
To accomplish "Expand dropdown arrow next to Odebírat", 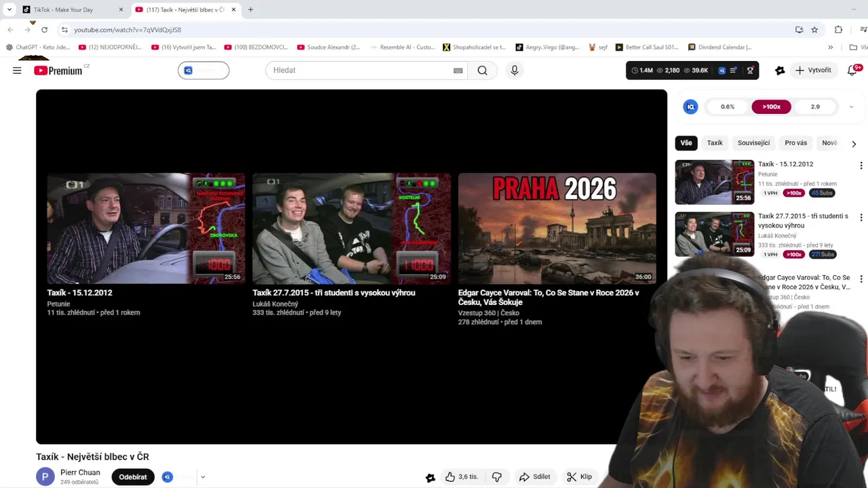I will [x=202, y=477].
